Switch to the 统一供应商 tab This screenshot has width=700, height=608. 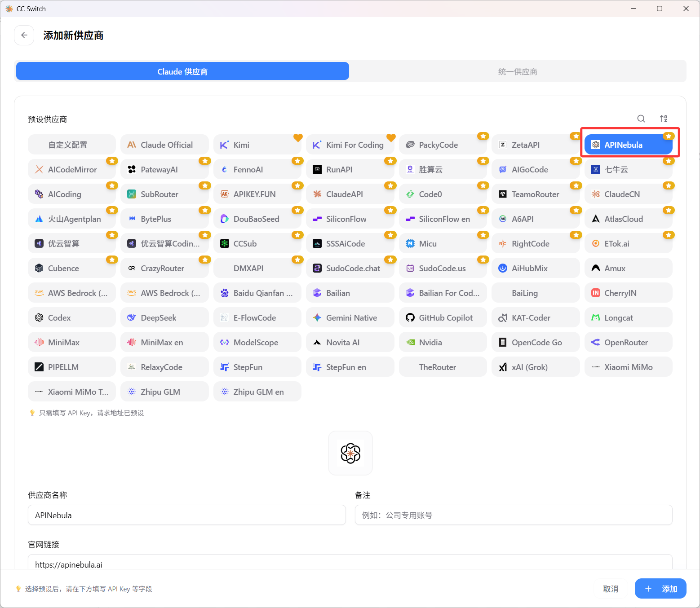[x=518, y=71]
